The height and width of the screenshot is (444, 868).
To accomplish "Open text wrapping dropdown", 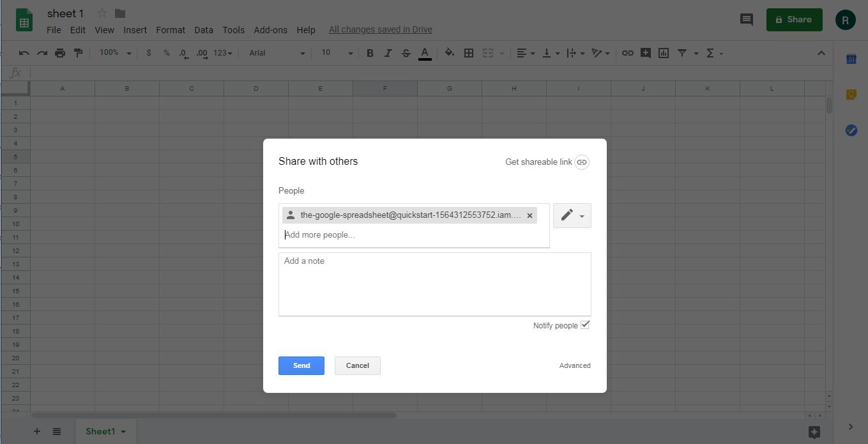I will 575,53.
